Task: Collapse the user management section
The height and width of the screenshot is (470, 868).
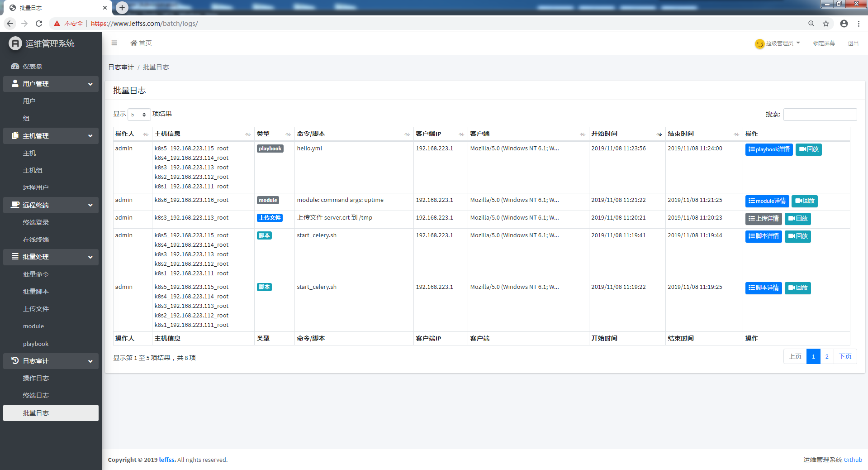Action: tap(51, 84)
